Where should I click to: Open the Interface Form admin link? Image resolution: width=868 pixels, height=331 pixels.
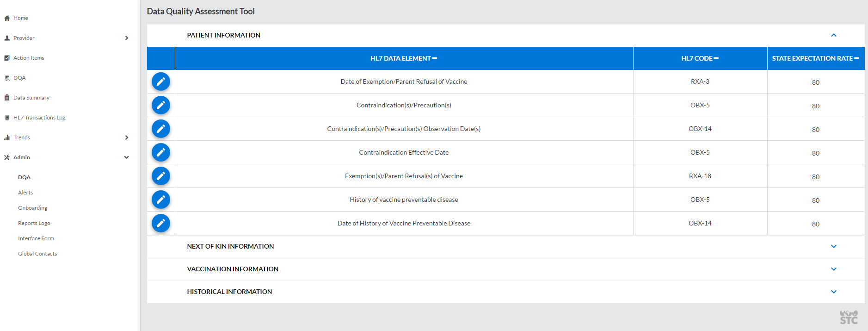36,238
